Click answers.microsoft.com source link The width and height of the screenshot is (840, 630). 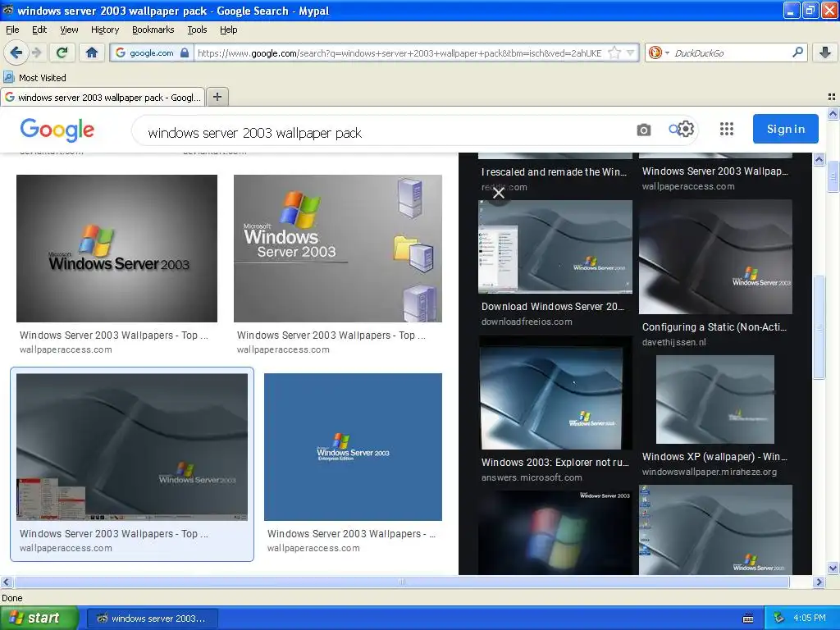(532, 477)
